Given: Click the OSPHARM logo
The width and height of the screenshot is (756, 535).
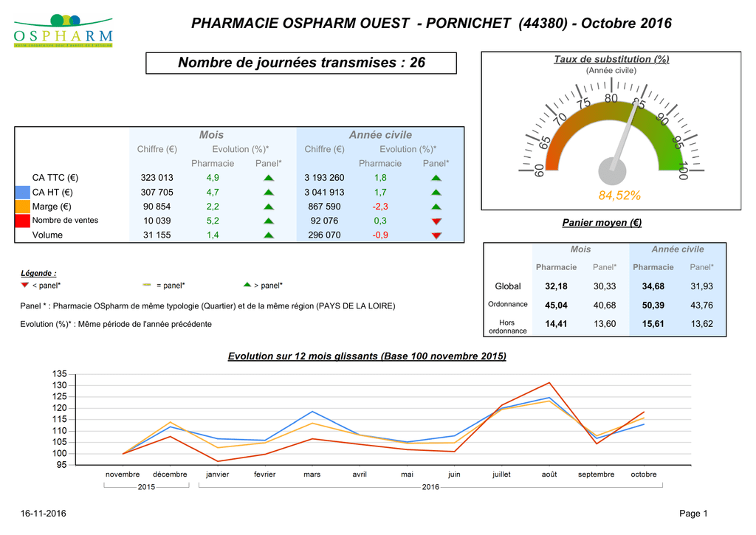Looking at the screenshot, I should 63,31.
